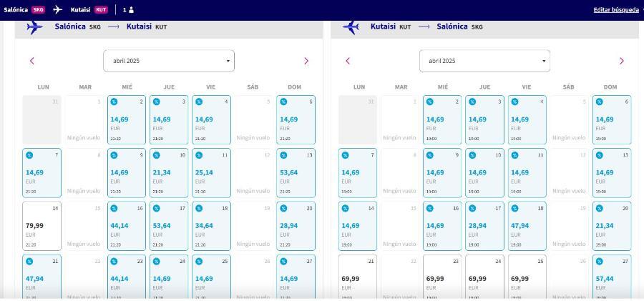The width and height of the screenshot is (644, 301).
Task: Click the outbound Salónica–Kutaisi plane icon
Action: click(35, 27)
